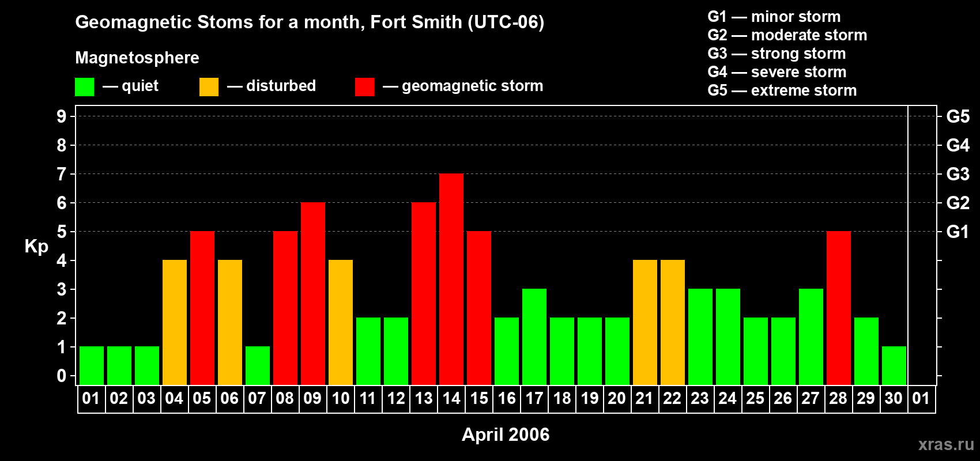This screenshot has height=461, width=980.
Task: Click the 'April 2006' axis label
Action: click(x=506, y=434)
